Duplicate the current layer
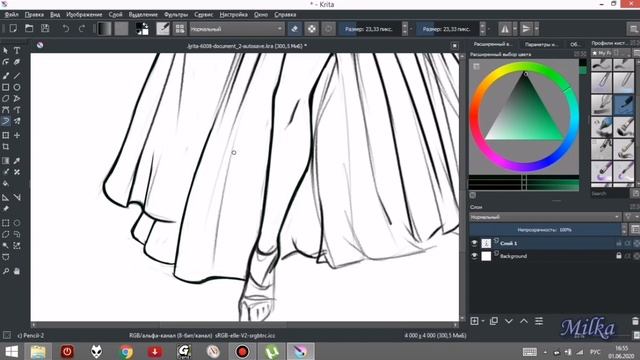This screenshot has height=360, width=640. 494,321
